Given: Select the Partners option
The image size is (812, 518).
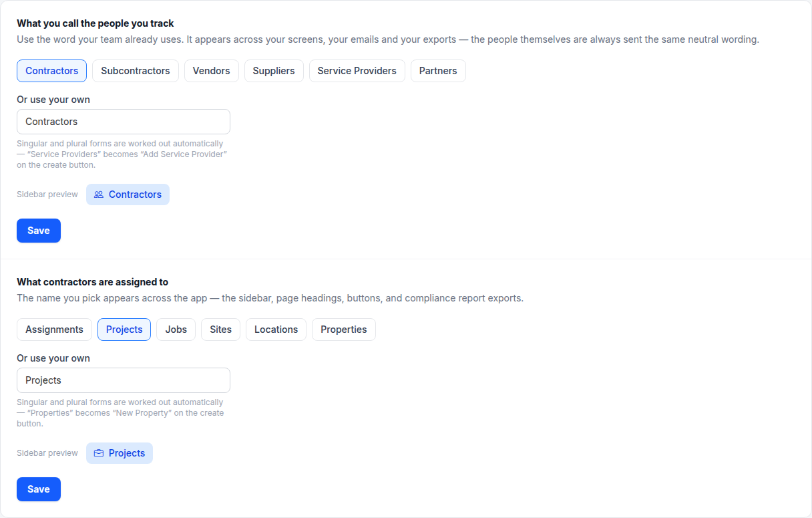Looking at the screenshot, I should (438, 71).
